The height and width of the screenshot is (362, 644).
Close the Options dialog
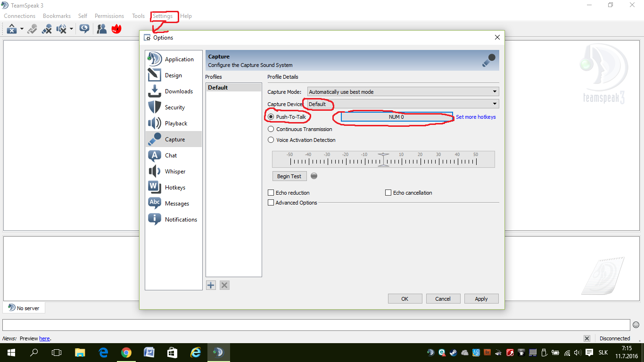(x=497, y=37)
